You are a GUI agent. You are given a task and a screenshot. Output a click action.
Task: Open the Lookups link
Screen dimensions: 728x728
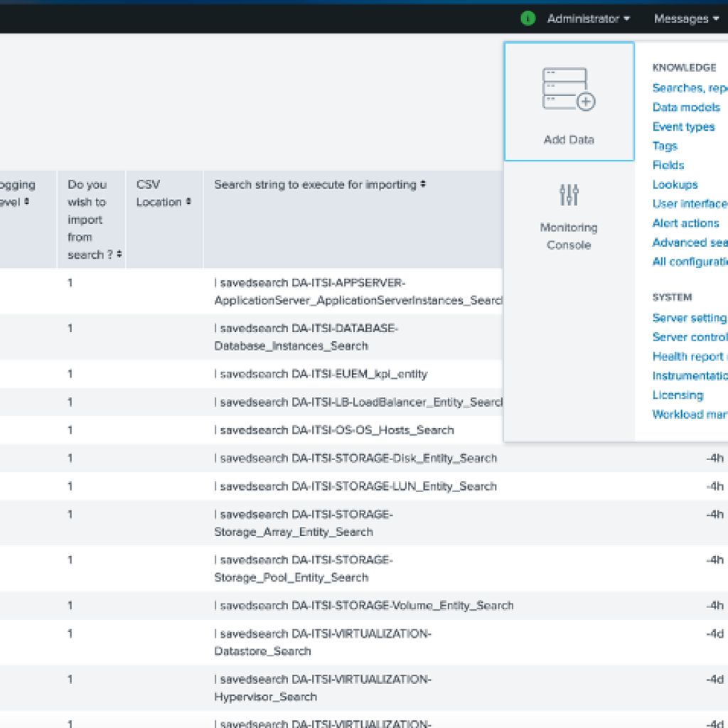[675, 184]
